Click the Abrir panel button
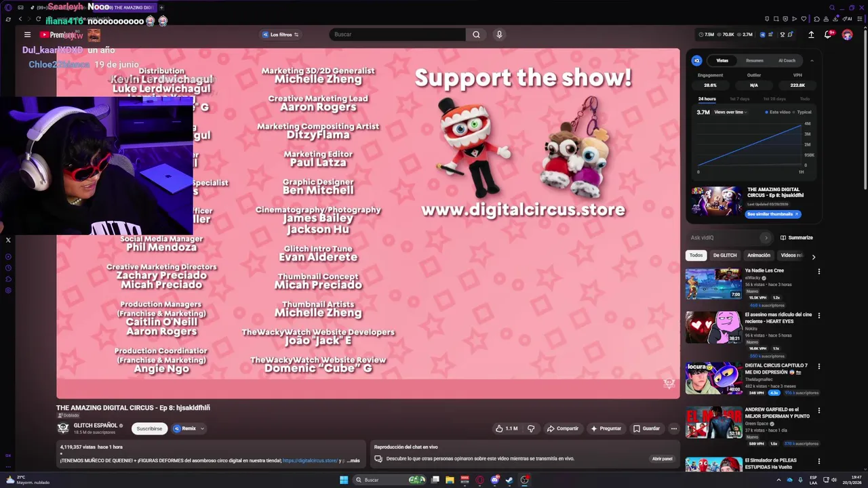Viewport: 868px width, 488px height. [x=662, y=459]
